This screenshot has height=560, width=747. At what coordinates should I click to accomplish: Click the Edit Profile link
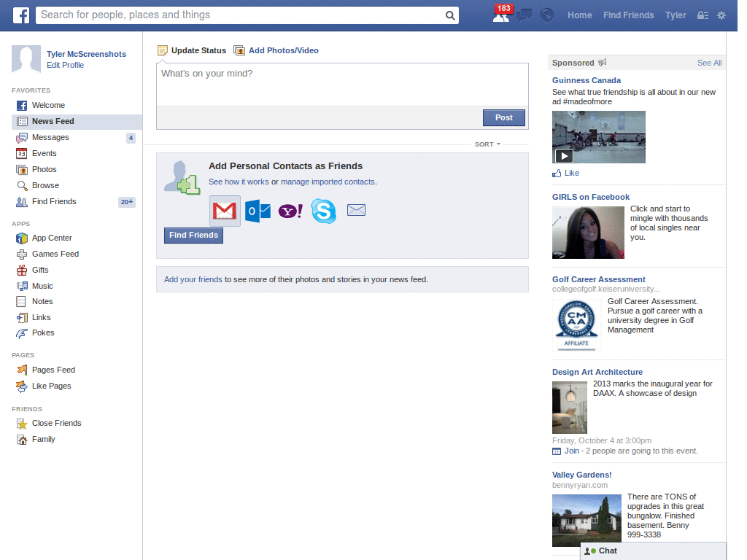point(65,65)
